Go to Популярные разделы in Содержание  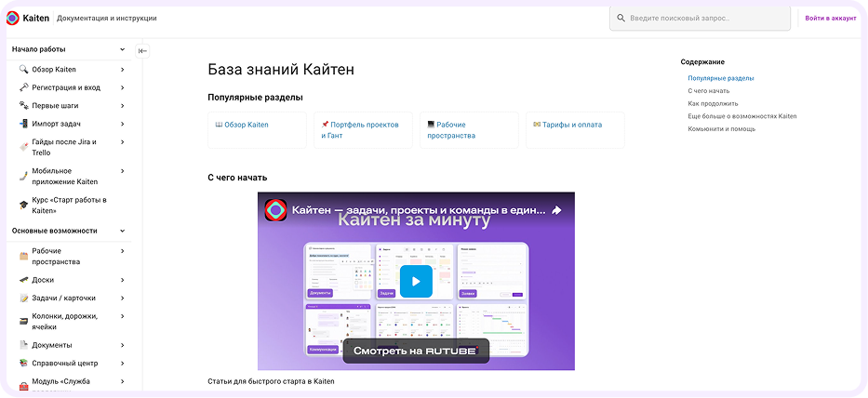click(721, 78)
